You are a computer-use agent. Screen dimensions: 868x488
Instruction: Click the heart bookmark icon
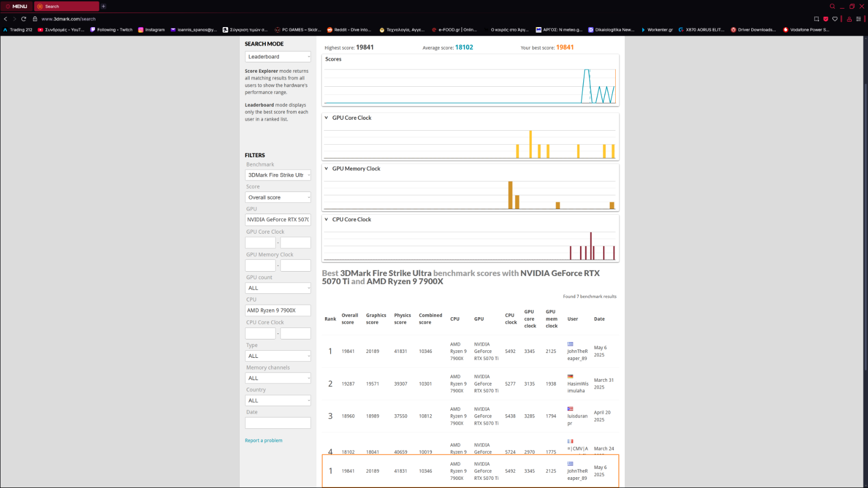click(835, 19)
